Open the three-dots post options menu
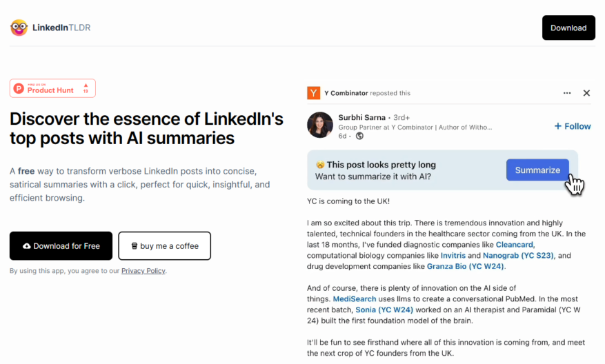This screenshot has height=364, width=605. (567, 93)
